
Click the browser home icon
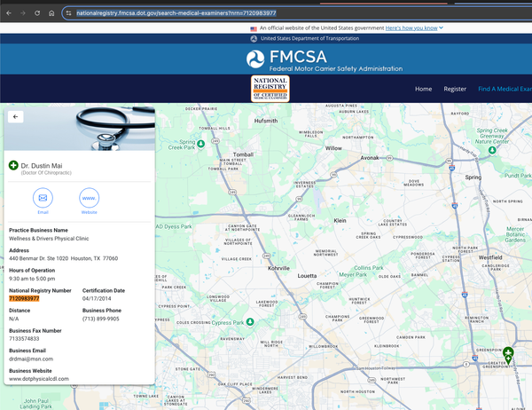click(x=52, y=13)
